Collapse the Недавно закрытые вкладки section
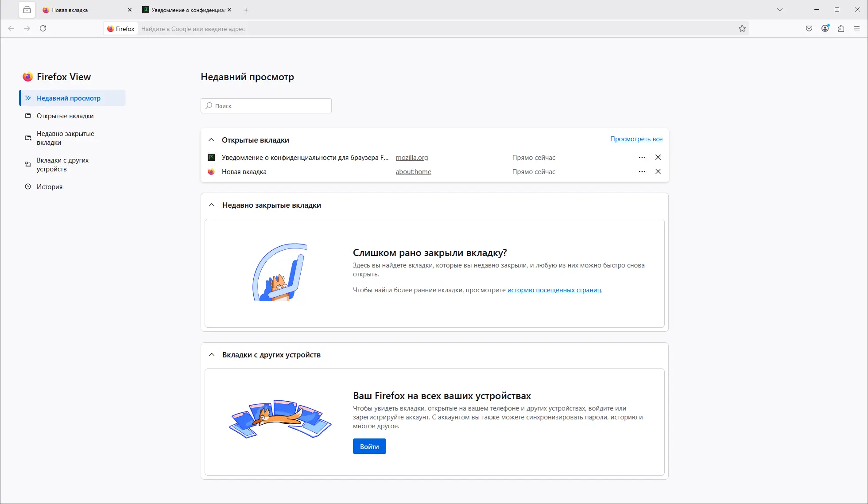This screenshot has height=504, width=868. pyautogui.click(x=211, y=205)
